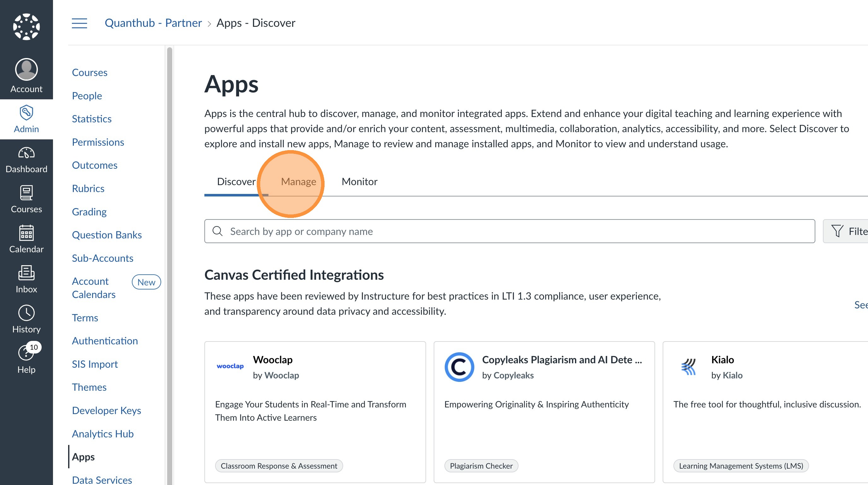Switch to the Manage tab
The image size is (868, 485).
[298, 182]
